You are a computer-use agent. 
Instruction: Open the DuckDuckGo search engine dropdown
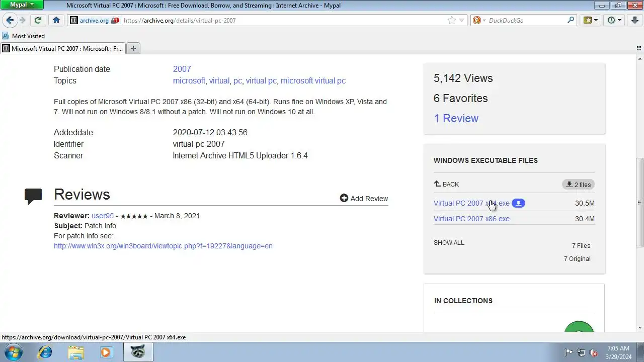click(x=479, y=20)
